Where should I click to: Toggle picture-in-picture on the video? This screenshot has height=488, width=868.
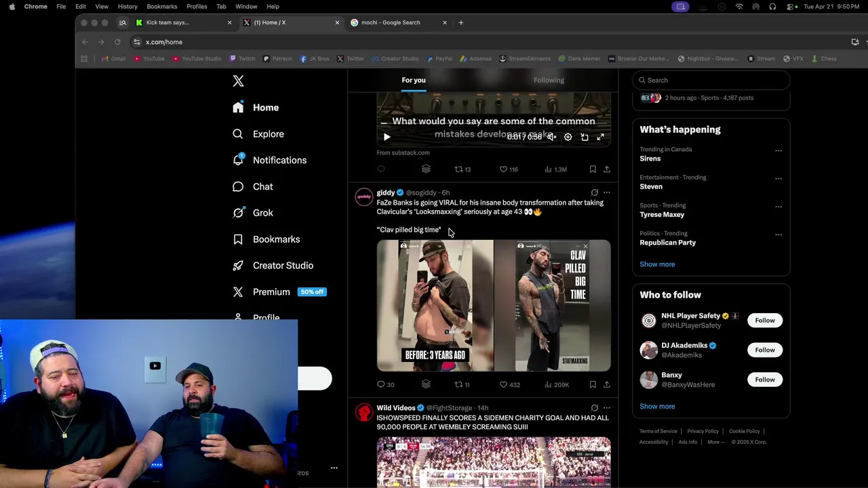585,137
